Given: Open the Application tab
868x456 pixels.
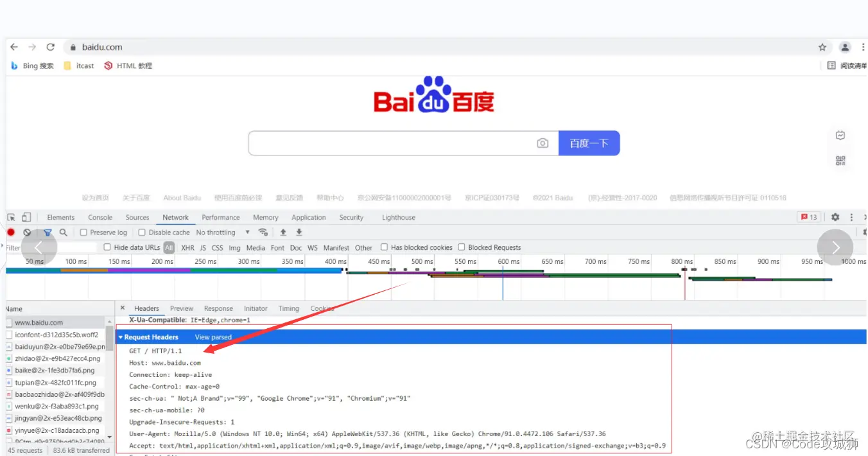Looking at the screenshot, I should [309, 217].
